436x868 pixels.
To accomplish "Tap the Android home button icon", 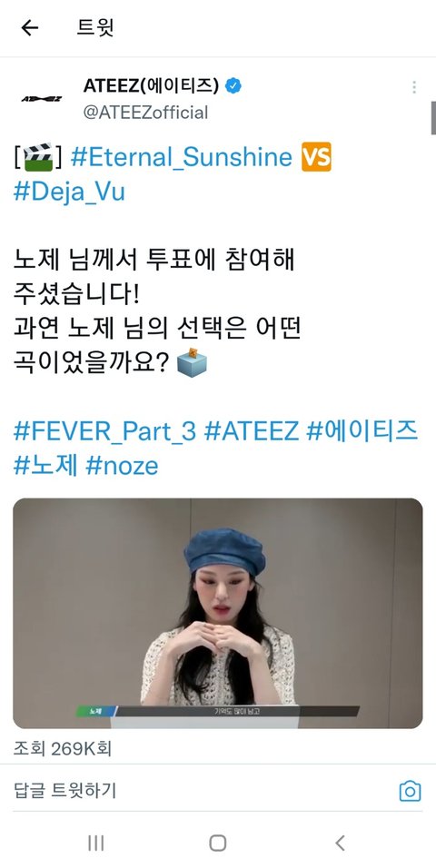I will point(218,843).
